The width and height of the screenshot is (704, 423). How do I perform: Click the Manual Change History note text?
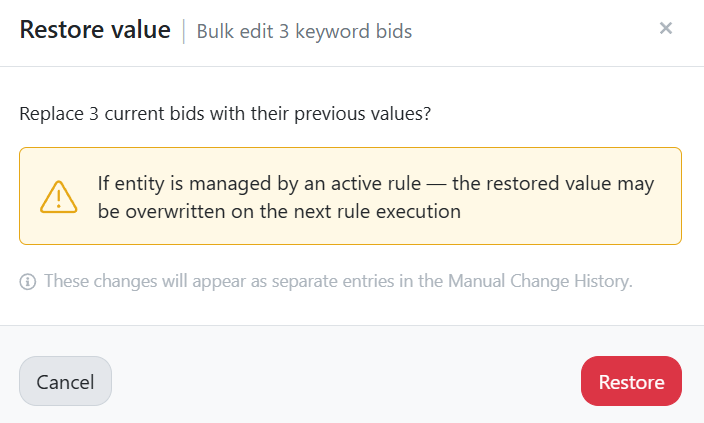(338, 281)
